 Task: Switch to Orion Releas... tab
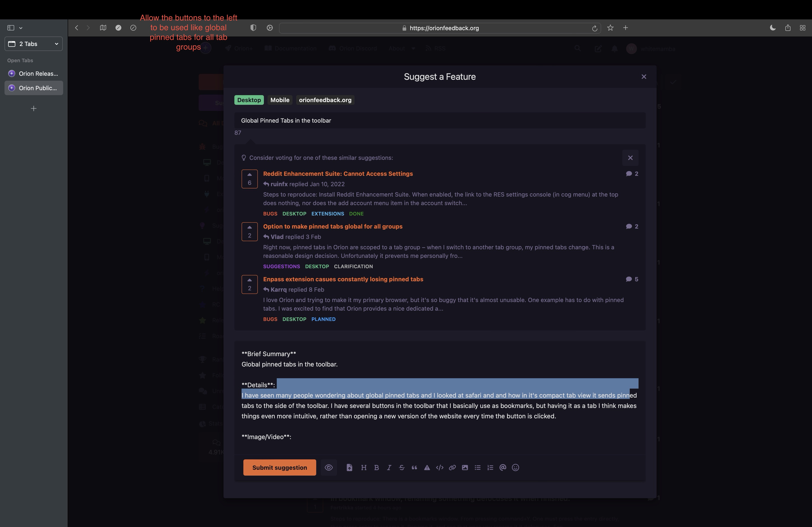tap(33, 74)
